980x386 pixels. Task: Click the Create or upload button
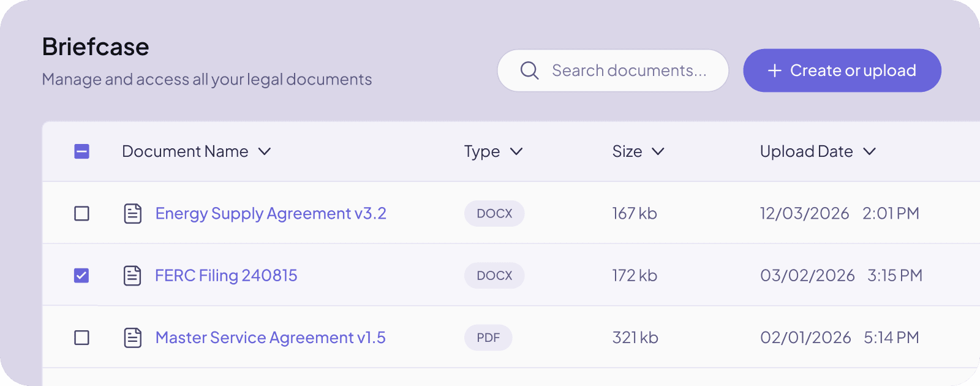(842, 70)
